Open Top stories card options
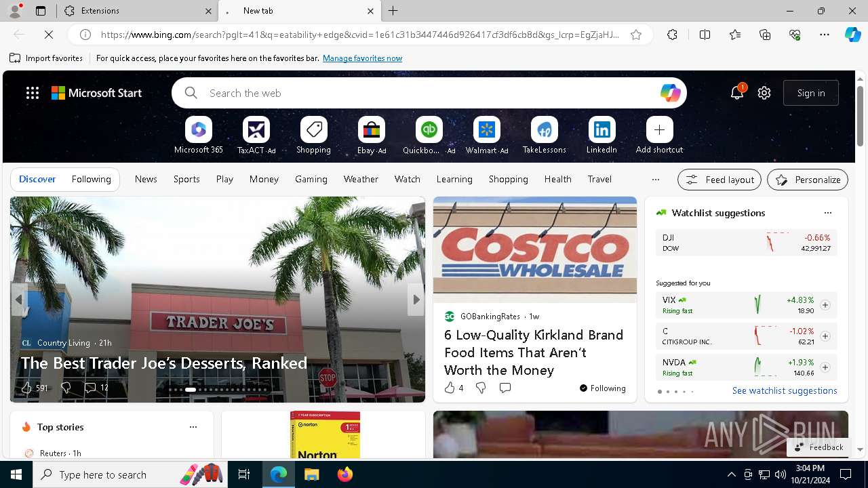Screen dimensions: 868x488 (193, 427)
